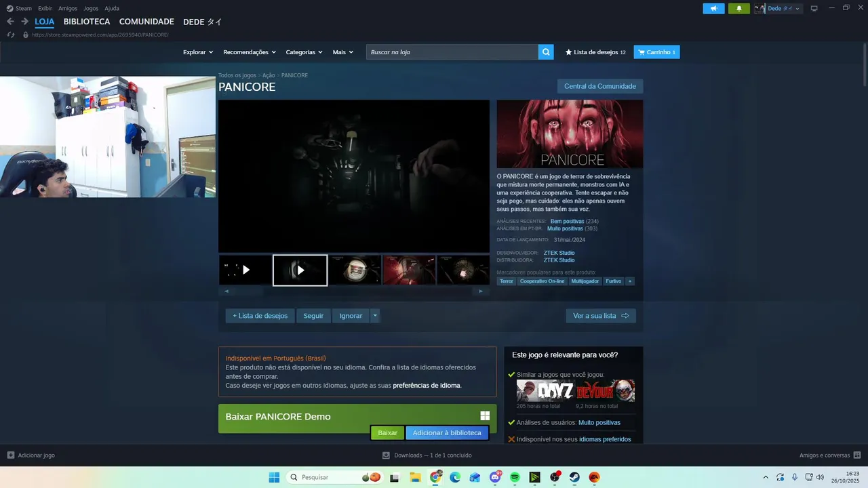This screenshot has width=868, height=488.
Task: Click the Multijogador tag
Action: (585, 281)
